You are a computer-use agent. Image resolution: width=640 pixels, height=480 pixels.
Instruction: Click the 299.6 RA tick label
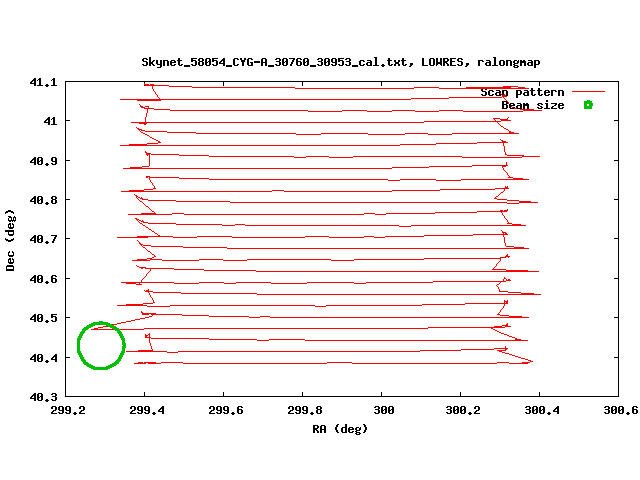coord(226,410)
